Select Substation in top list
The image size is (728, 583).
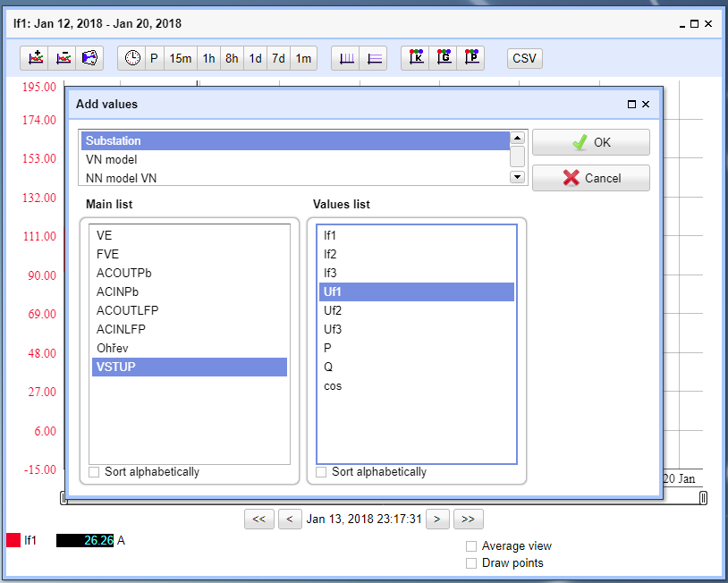[295, 140]
